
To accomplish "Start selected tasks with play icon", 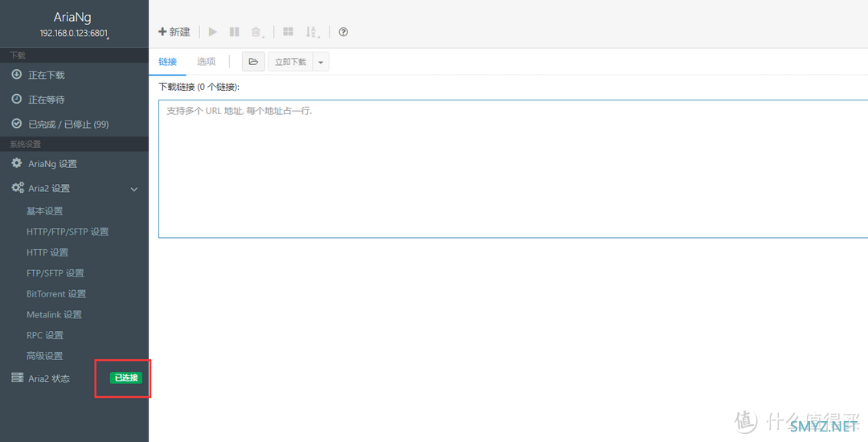I will (213, 32).
